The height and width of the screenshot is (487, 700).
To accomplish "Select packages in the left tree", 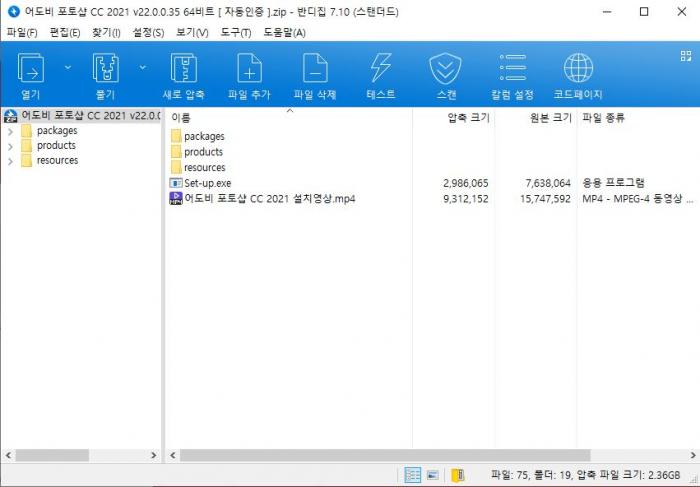I will click(x=57, y=131).
